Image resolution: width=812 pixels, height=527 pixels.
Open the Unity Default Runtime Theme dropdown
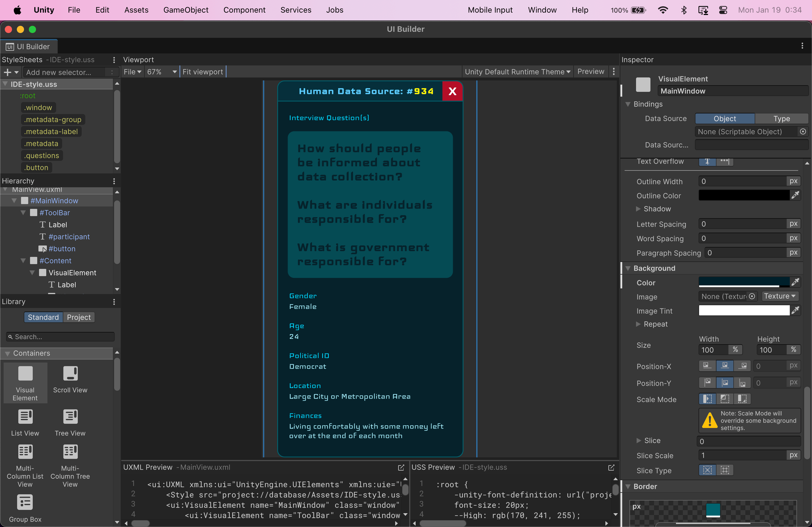click(517, 72)
